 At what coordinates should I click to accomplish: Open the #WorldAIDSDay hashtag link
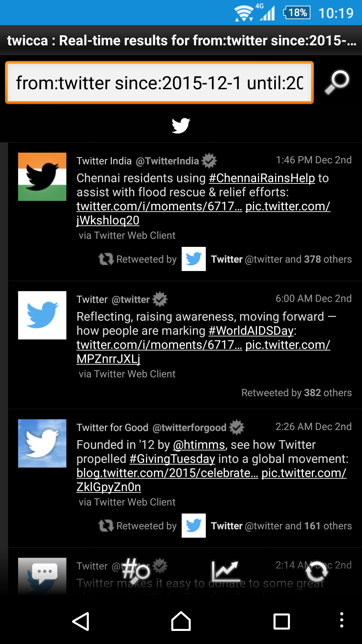point(251,331)
